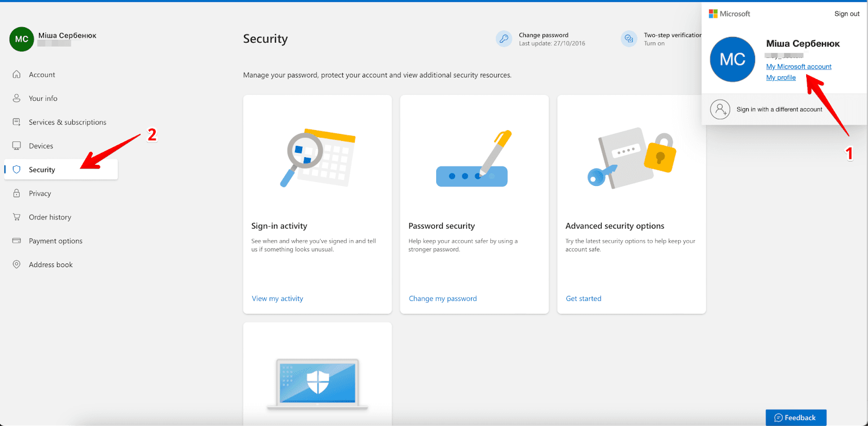The height and width of the screenshot is (426, 868).
Task: Click the Sign-in activity magnifier illustration
Action: tap(317, 158)
